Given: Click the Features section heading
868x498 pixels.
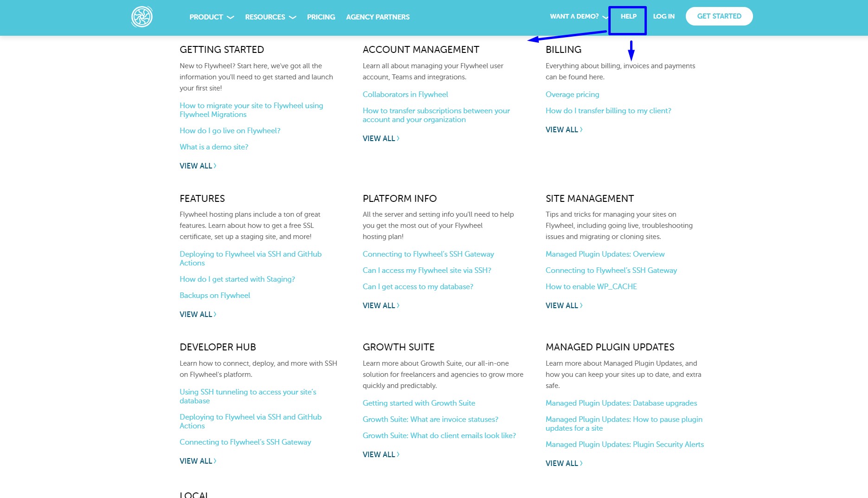Looking at the screenshot, I should pos(202,199).
